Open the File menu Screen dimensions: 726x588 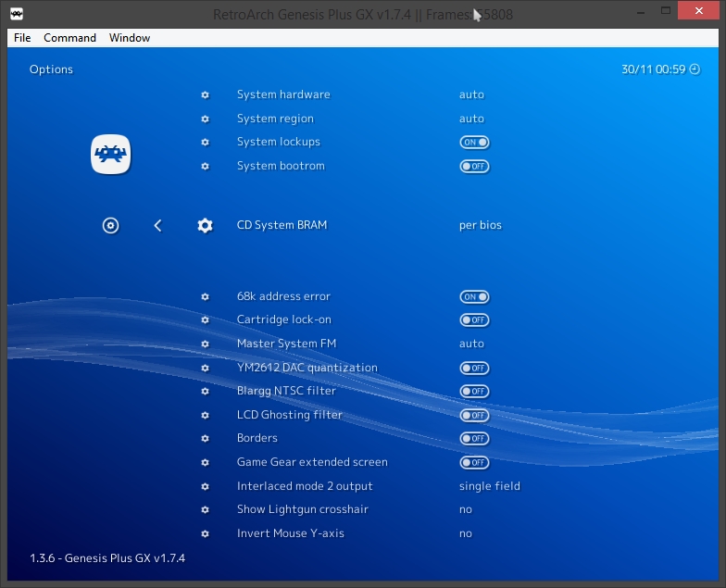click(22, 38)
